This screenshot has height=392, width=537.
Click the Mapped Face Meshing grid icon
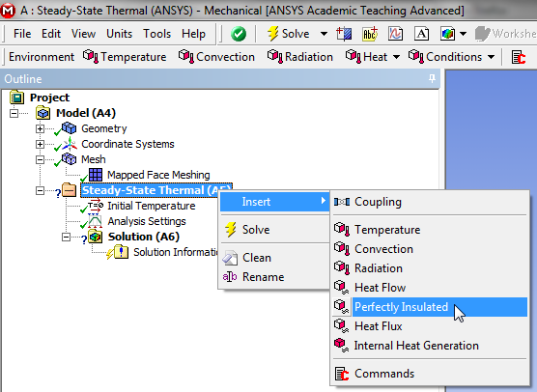pyautogui.click(x=96, y=175)
